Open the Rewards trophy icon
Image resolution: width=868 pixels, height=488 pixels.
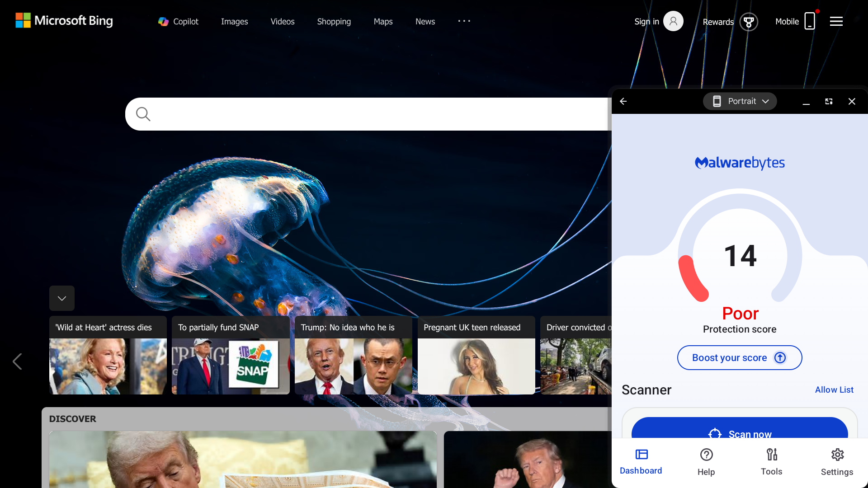(749, 21)
